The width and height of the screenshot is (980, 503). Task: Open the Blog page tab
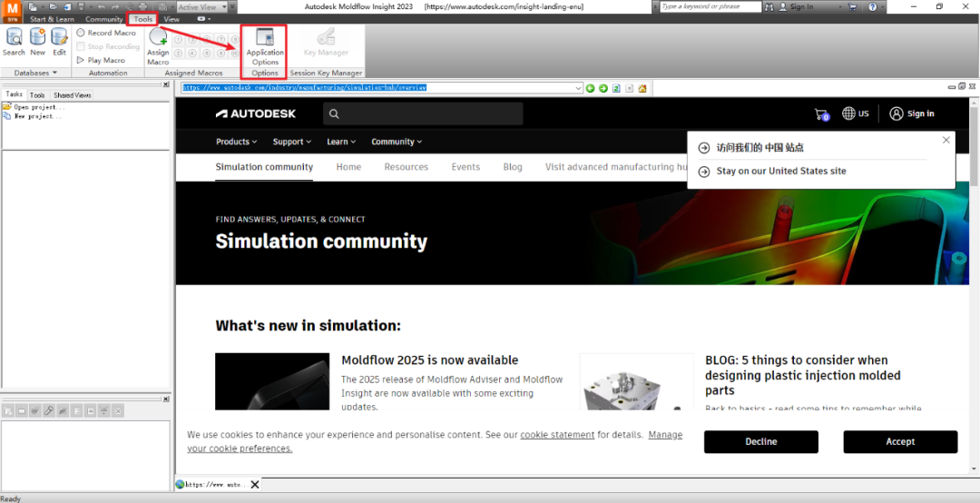point(513,167)
